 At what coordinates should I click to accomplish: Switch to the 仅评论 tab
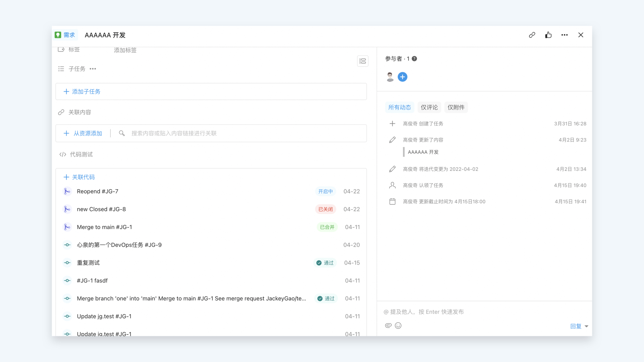tap(429, 107)
